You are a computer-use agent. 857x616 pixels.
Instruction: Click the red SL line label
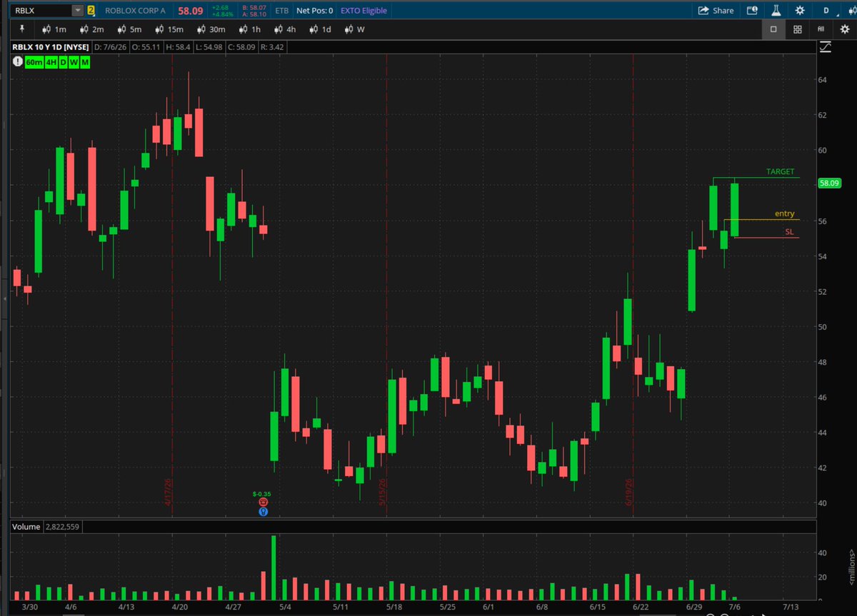[x=789, y=232]
